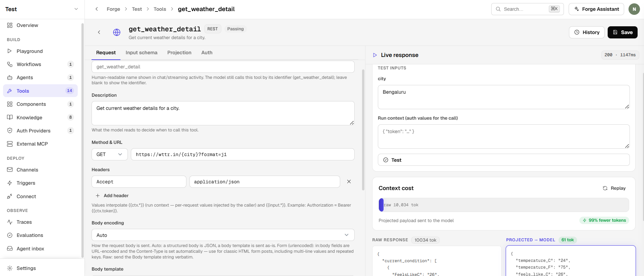Viewport: 644px width, 276px height.
Task: Click the REST type badge
Action: (x=213, y=29)
